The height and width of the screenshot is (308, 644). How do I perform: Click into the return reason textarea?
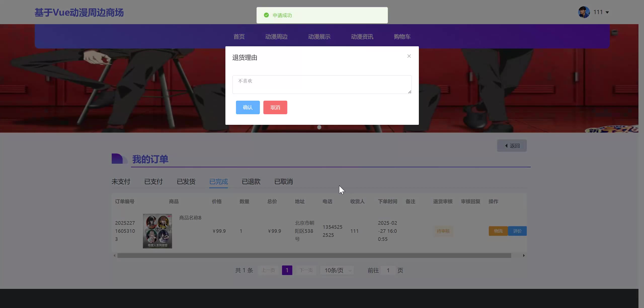[x=322, y=85]
